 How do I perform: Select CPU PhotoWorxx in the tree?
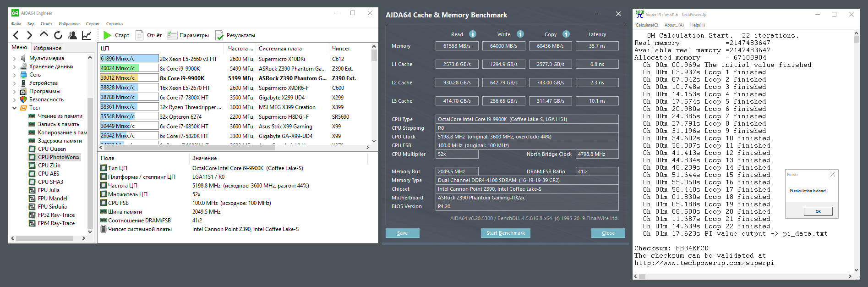coord(59,157)
